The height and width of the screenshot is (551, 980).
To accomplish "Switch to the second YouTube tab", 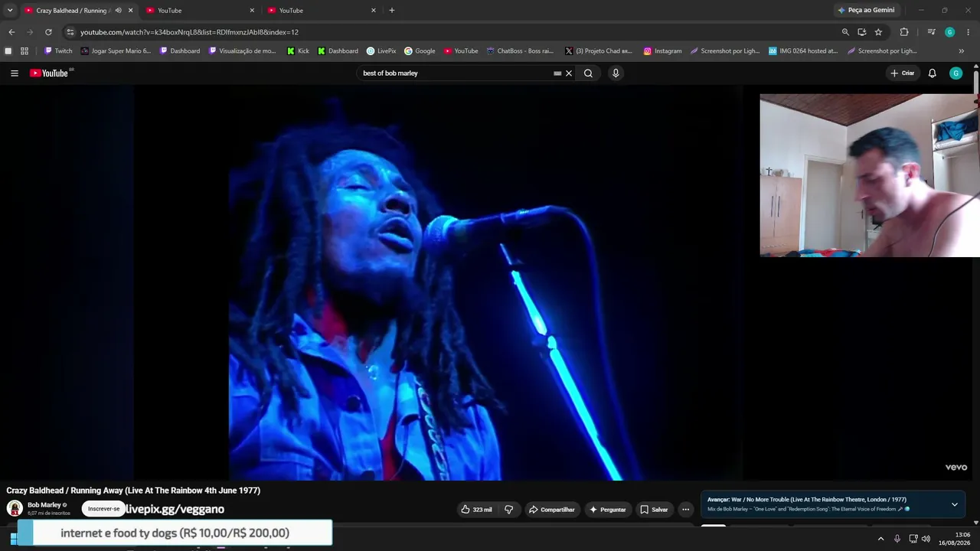I will 201,11.
